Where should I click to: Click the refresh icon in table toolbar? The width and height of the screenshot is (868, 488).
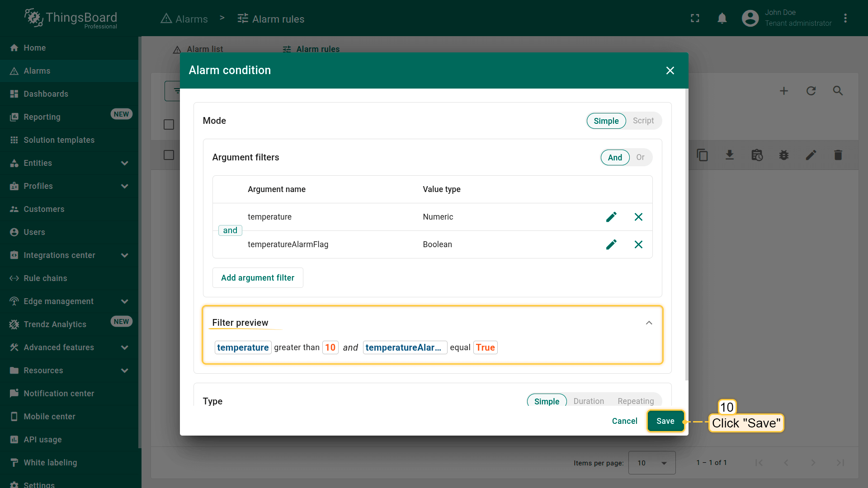[811, 91]
